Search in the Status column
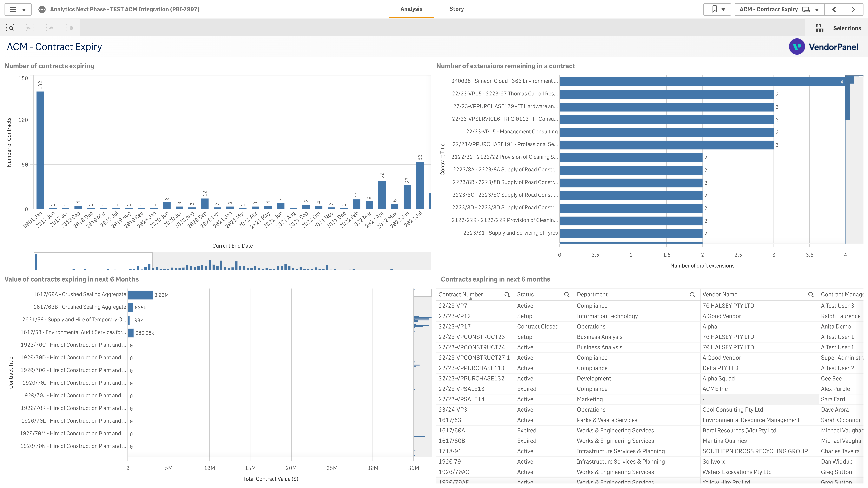Viewport: 868px width, 488px height. tap(567, 295)
